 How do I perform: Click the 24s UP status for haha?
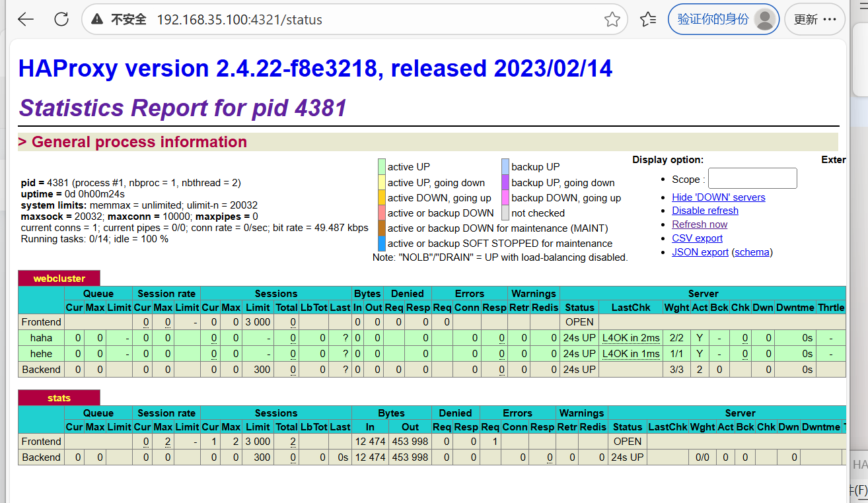click(x=579, y=338)
